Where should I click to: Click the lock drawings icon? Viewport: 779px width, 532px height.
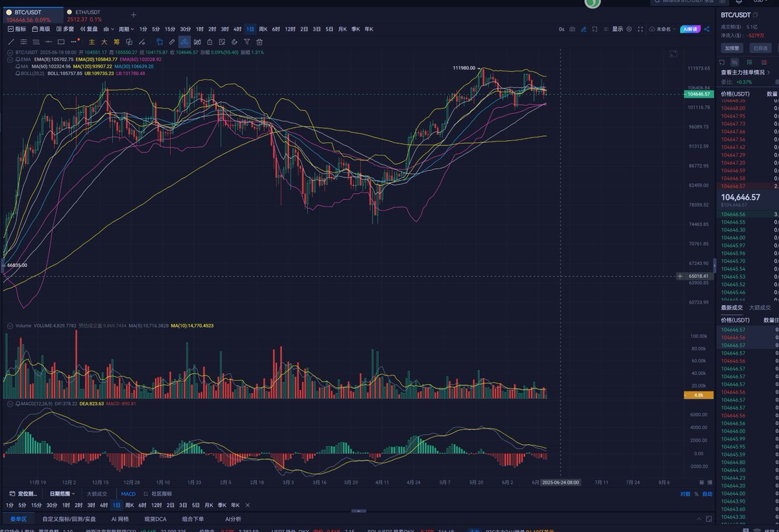click(210, 42)
